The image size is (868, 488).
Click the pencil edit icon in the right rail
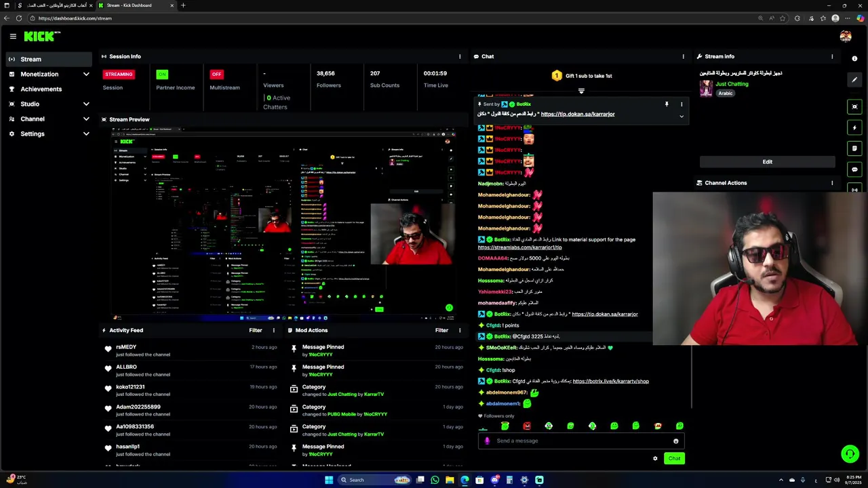[x=854, y=80]
